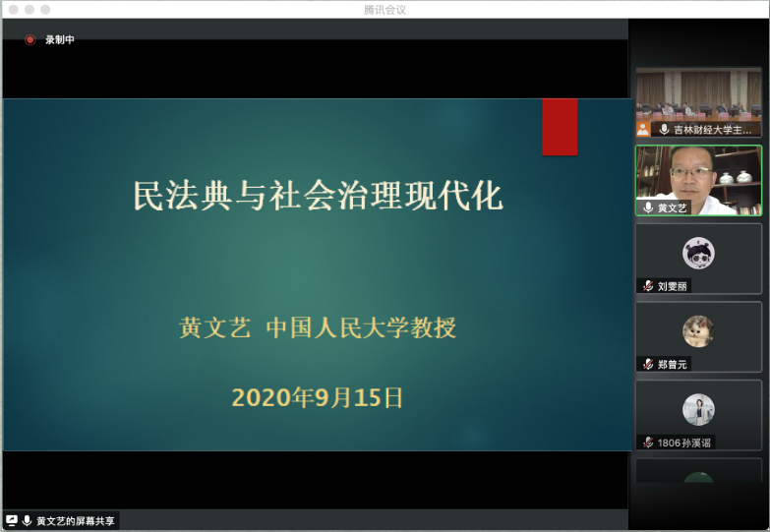This screenshot has width=770, height=532.
Task: Click the partially visible participant tile at bottom
Action: [x=698, y=471]
